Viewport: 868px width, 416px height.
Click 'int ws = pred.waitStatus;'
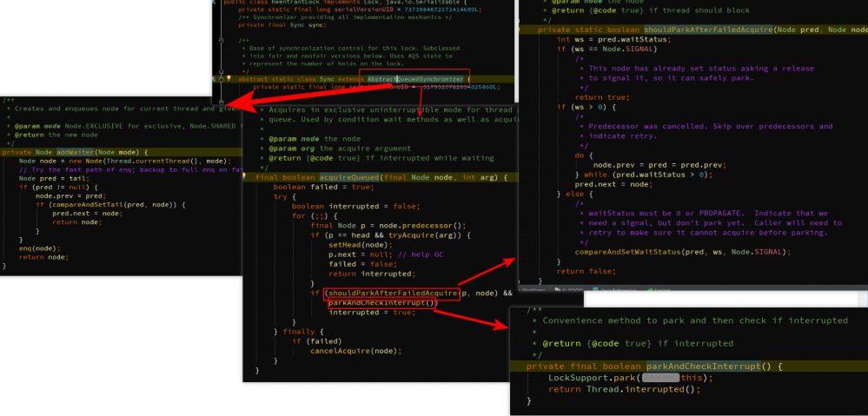[x=614, y=39]
